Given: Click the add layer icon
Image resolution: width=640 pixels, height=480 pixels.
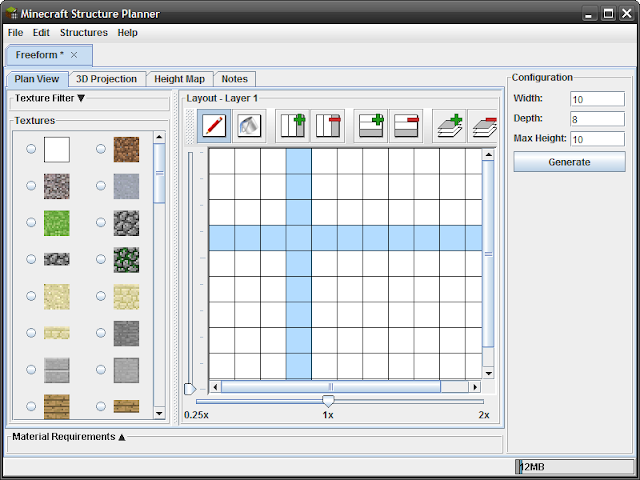Looking at the screenshot, I should tap(449, 126).
